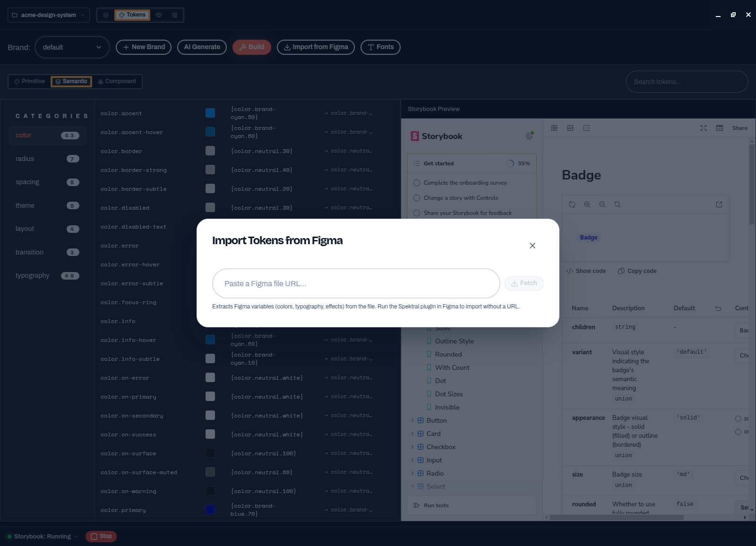The image size is (756, 546).
Task: Check 'Change a story with Controls' circle
Action: tap(417, 198)
